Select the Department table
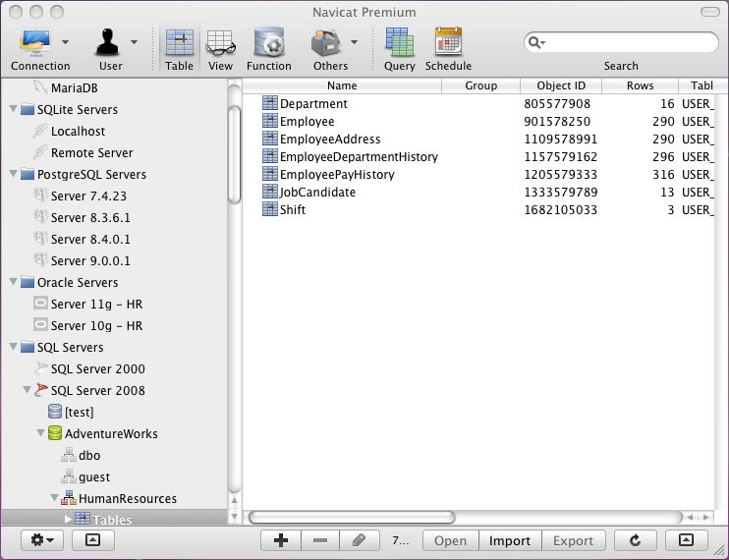The image size is (729, 560). 313,103
